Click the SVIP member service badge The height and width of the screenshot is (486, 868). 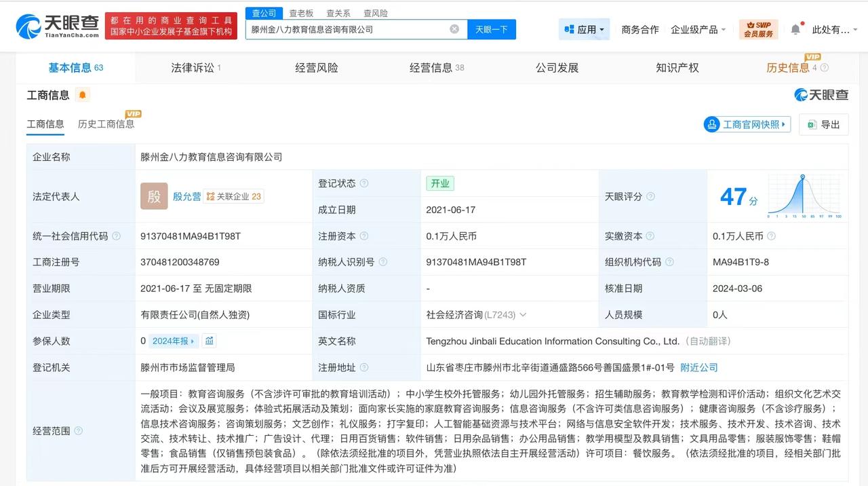758,29
